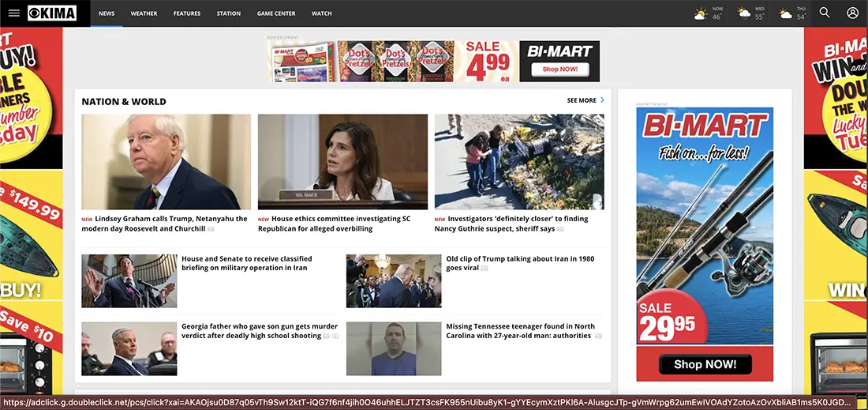Screen dimensions: 868x410
Task: Open the Station menu item
Action: pos(229,13)
